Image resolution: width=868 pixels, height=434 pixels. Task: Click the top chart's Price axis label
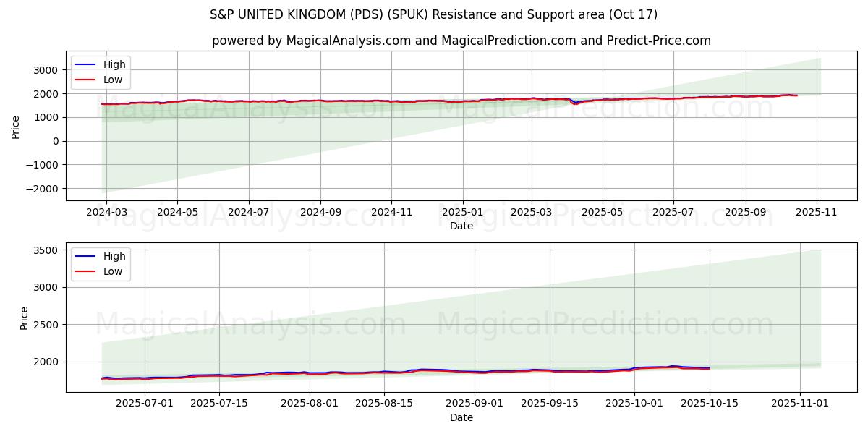click(15, 126)
